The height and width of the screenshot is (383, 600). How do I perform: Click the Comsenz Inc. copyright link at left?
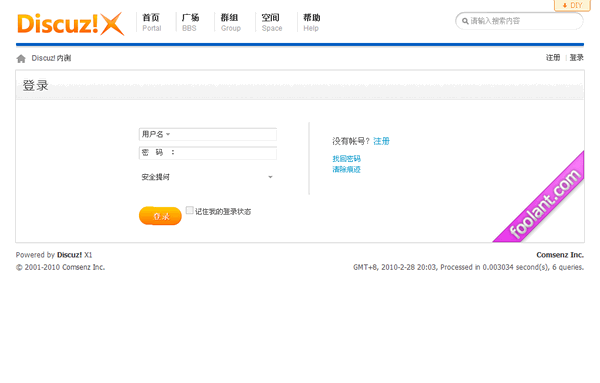coord(83,267)
